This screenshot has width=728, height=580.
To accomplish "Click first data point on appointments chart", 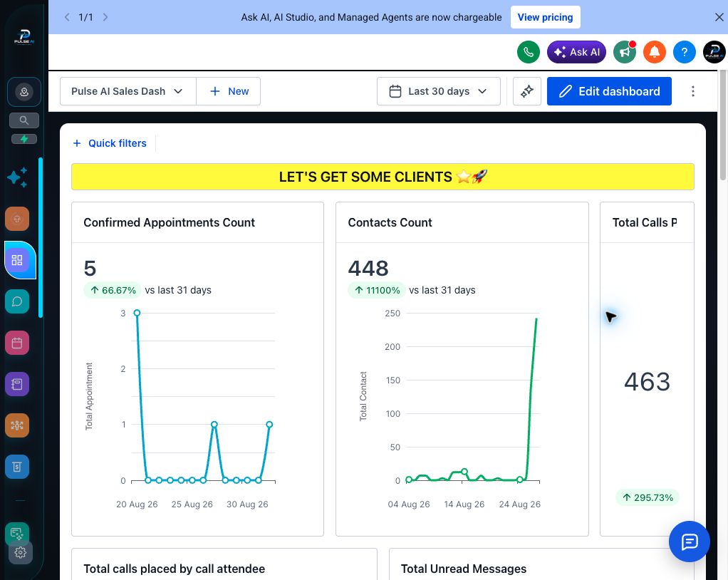I will pos(137,313).
